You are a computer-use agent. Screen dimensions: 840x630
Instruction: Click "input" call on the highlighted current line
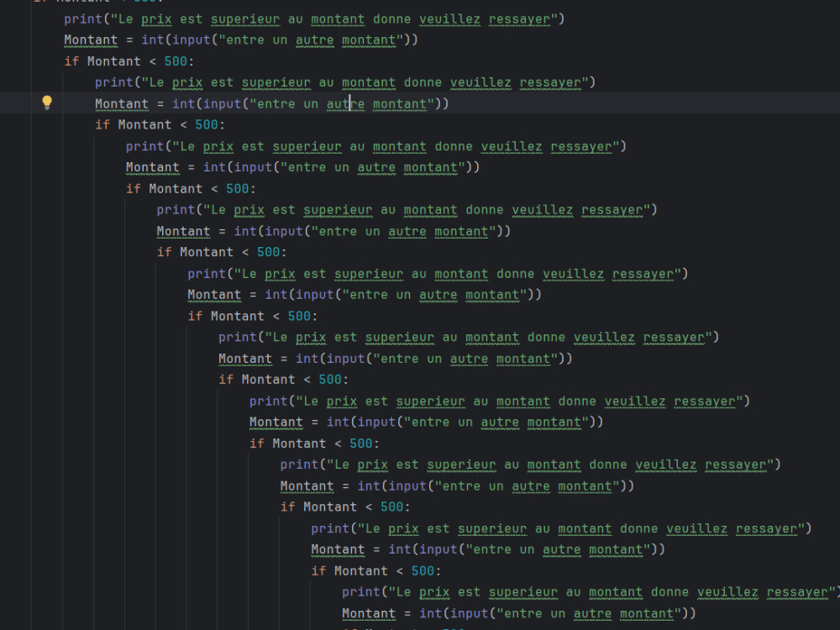(223, 104)
